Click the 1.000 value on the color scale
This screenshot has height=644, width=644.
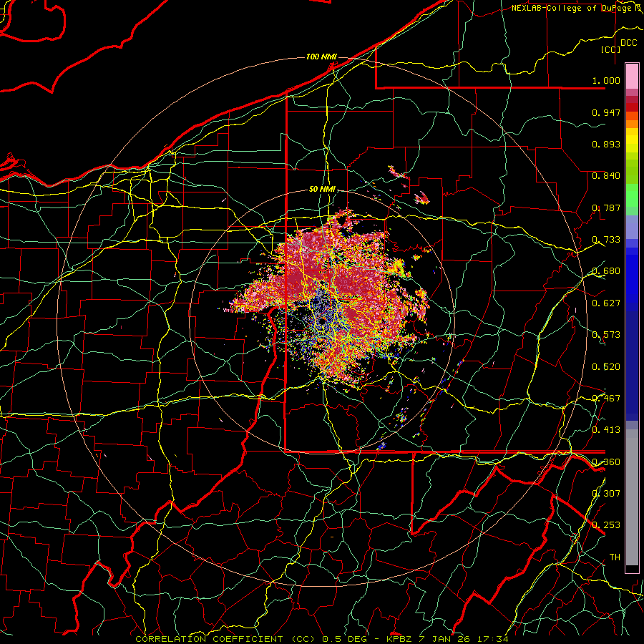click(x=606, y=80)
